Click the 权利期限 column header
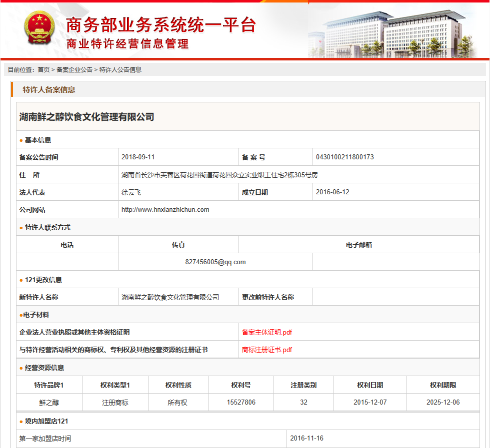Screen dimensions: 490x448 [x=443, y=385]
